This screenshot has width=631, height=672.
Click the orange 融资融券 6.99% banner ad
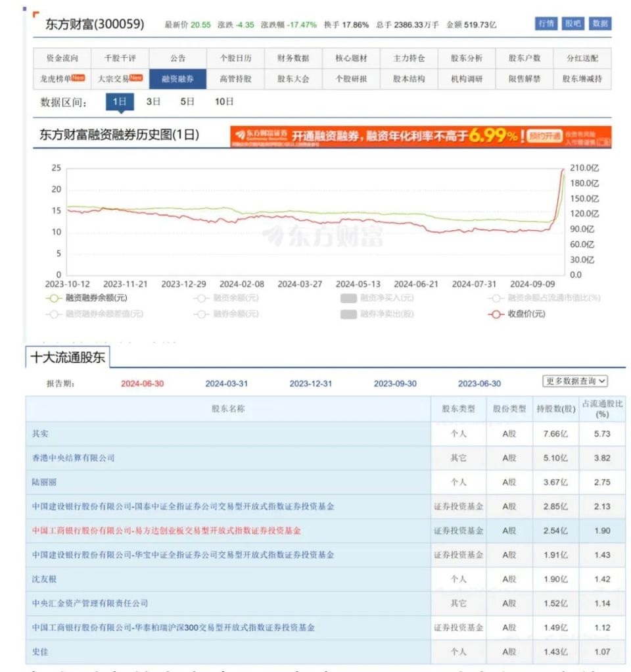[421, 137]
